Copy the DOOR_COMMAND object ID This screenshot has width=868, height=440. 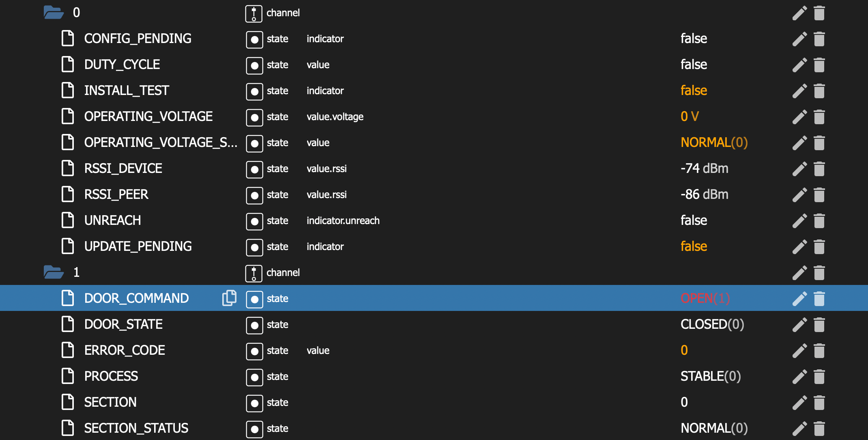229,298
